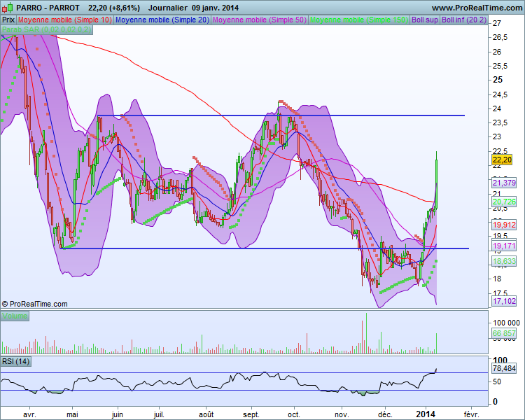
Task: Click the mai label on time axis
Action: (72, 414)
